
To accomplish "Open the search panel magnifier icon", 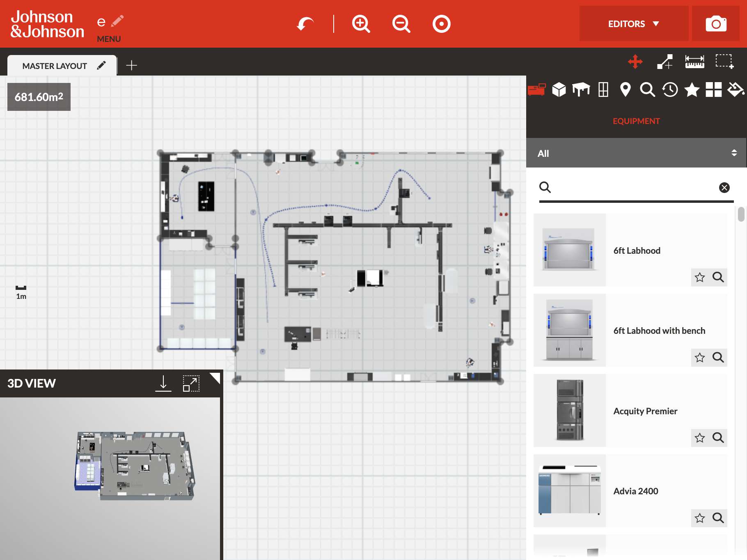I will pos(647,89).
